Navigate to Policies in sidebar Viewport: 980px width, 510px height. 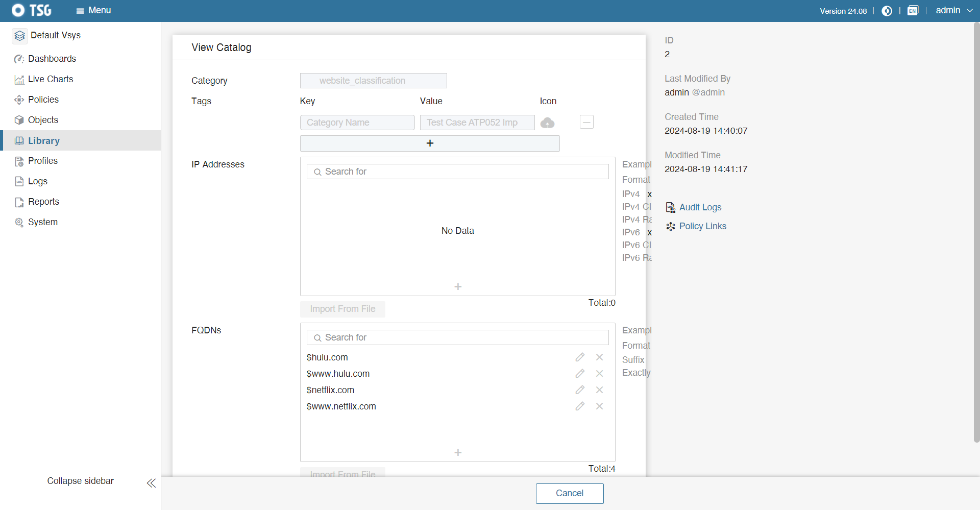click(x=43, y=100)
